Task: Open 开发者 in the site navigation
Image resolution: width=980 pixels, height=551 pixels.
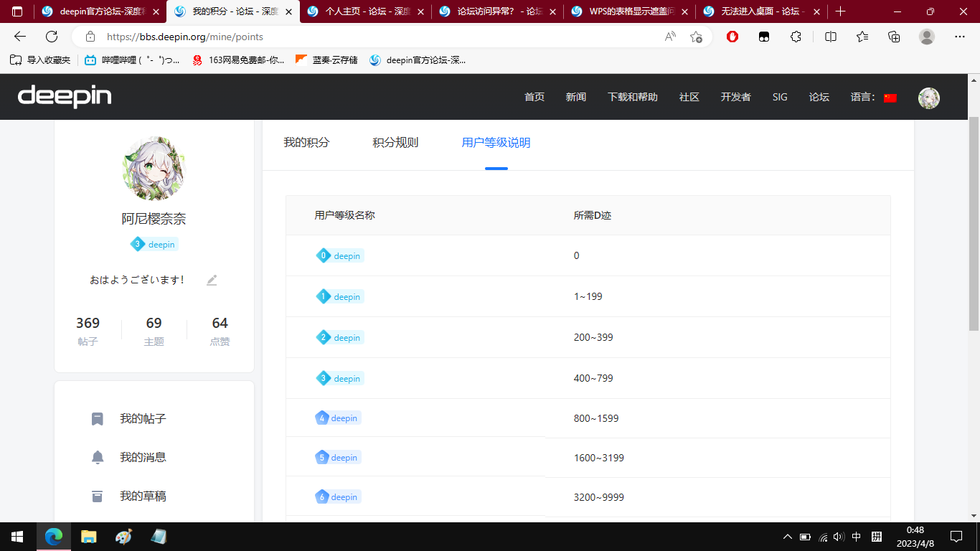Action: tap(736, 97)
